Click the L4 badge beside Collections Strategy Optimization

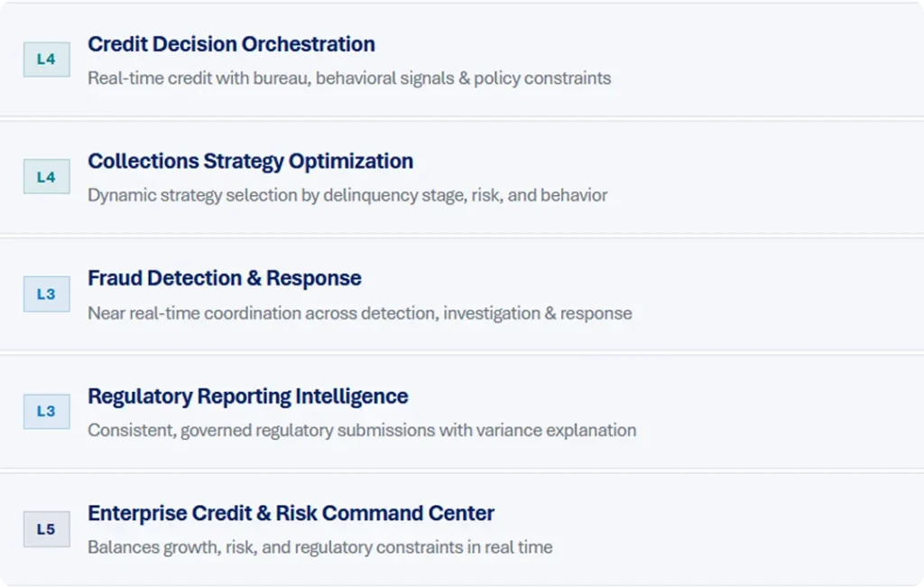coord(46,177)
